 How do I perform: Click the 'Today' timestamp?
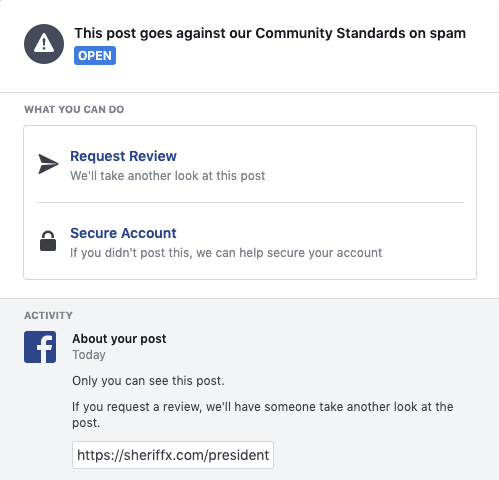click(x=89, y=355)
